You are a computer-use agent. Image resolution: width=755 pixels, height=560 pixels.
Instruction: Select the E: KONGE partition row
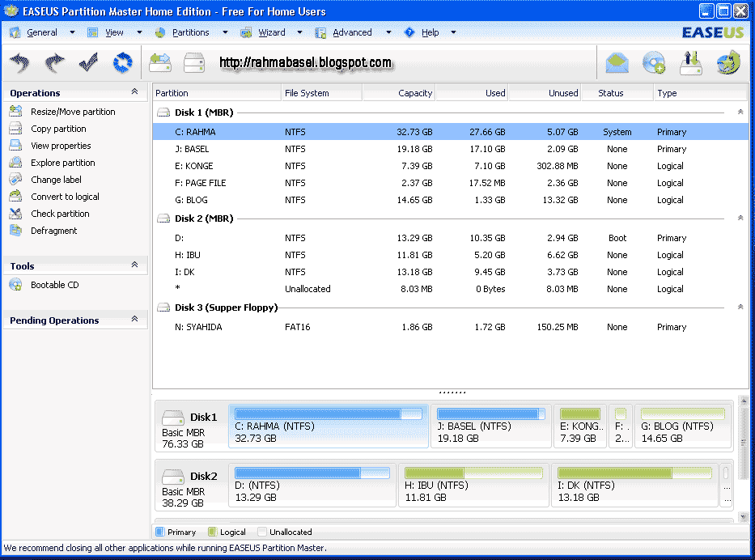click(x=450, y=166)
